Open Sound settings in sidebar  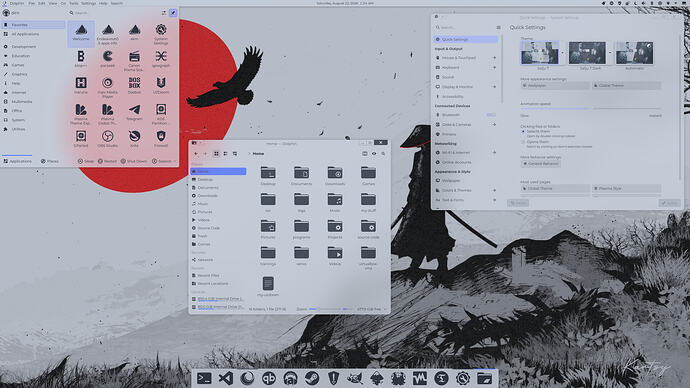pos(466,77)
